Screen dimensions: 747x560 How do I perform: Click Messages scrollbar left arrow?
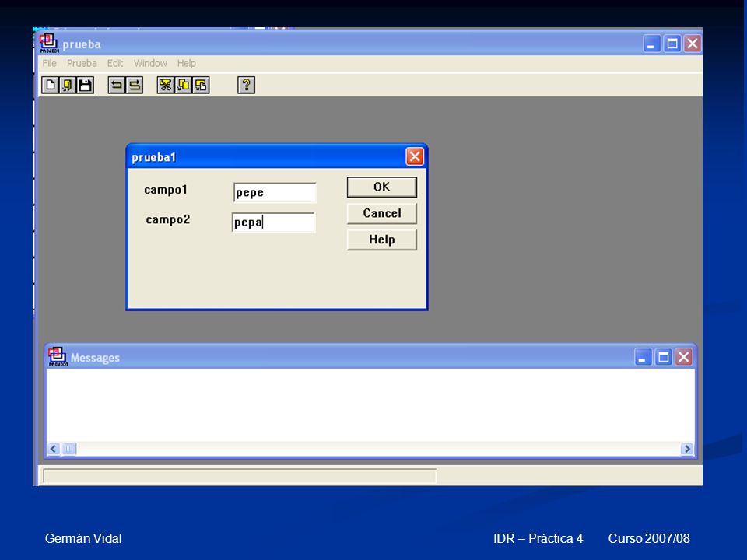54,449
